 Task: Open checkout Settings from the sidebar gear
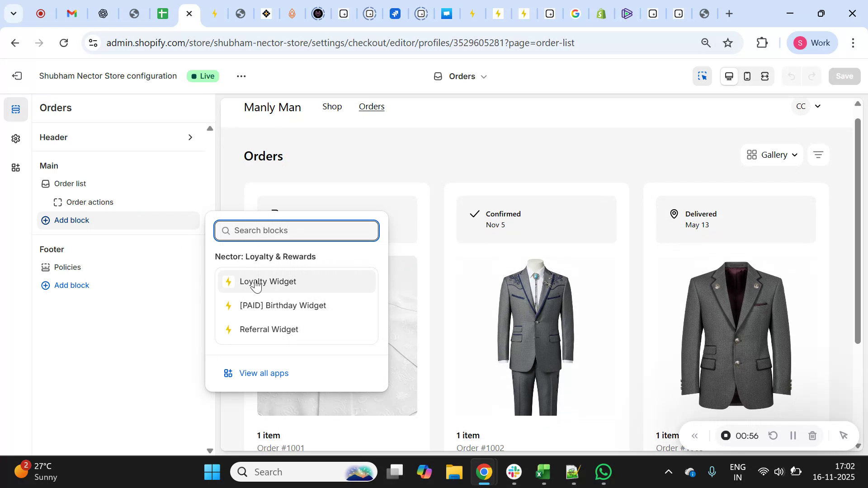point(16,139)
